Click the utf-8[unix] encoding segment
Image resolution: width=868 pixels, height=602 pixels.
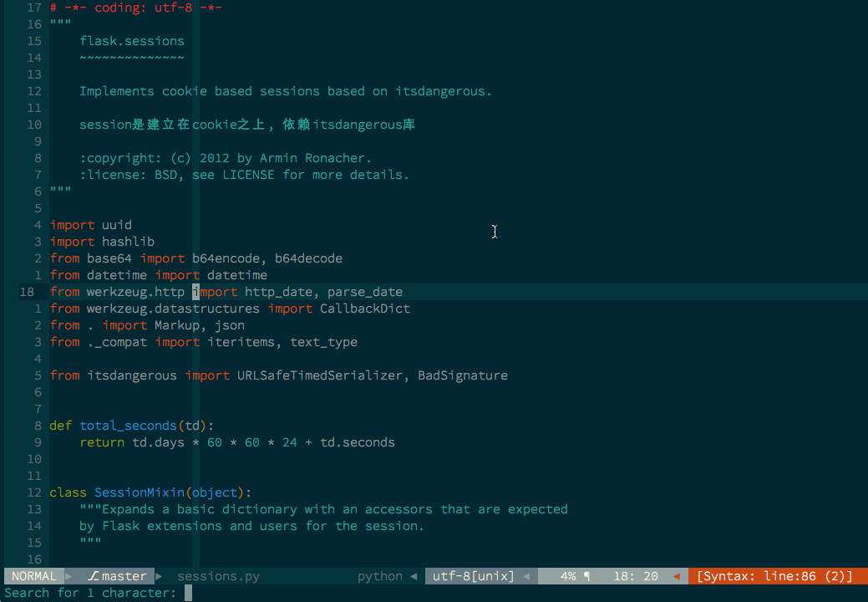[x=474, y=576]
